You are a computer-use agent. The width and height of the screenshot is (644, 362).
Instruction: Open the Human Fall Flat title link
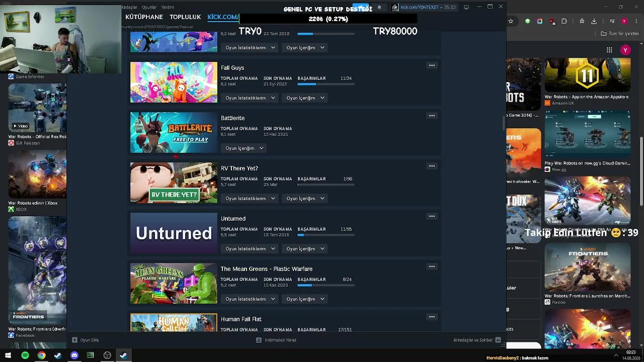point(241,319)
